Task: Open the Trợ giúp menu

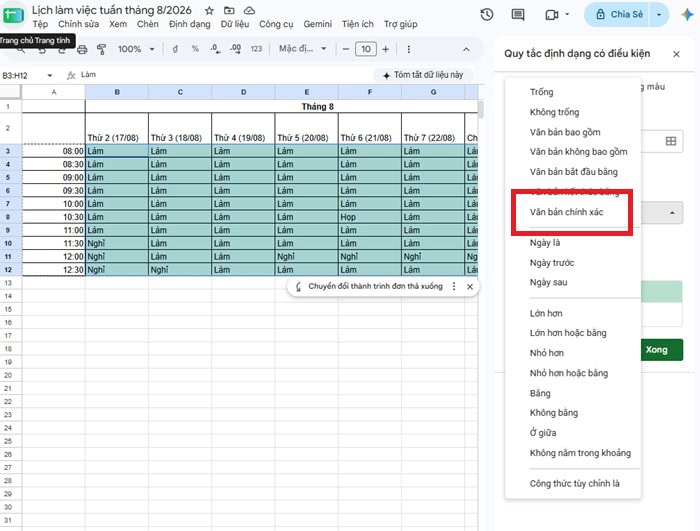Action: pyautogui.click(x=400, y=24)
